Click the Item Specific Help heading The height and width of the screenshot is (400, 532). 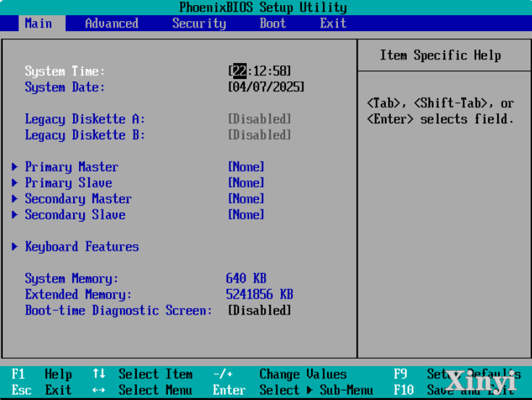pos(440,55)
